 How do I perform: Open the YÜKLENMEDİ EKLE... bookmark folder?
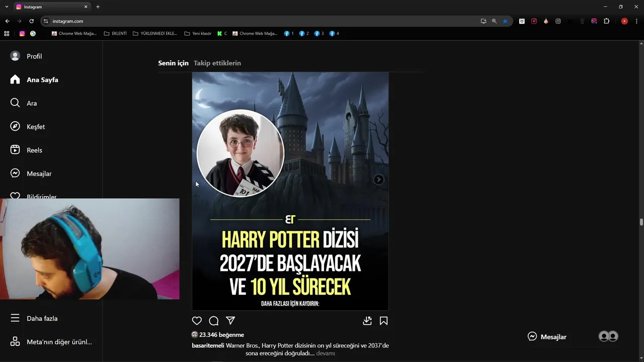click(x=155, y=34)
